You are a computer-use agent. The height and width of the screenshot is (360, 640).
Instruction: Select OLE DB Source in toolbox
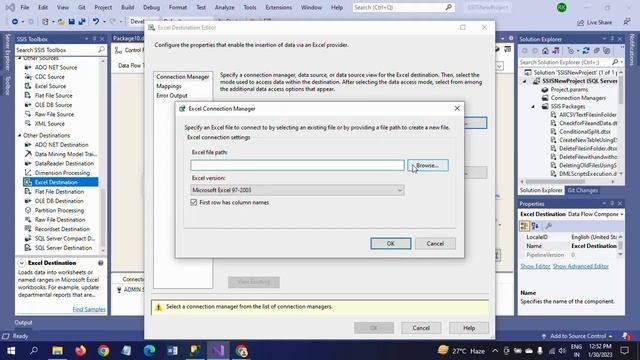tap(53, 105)
